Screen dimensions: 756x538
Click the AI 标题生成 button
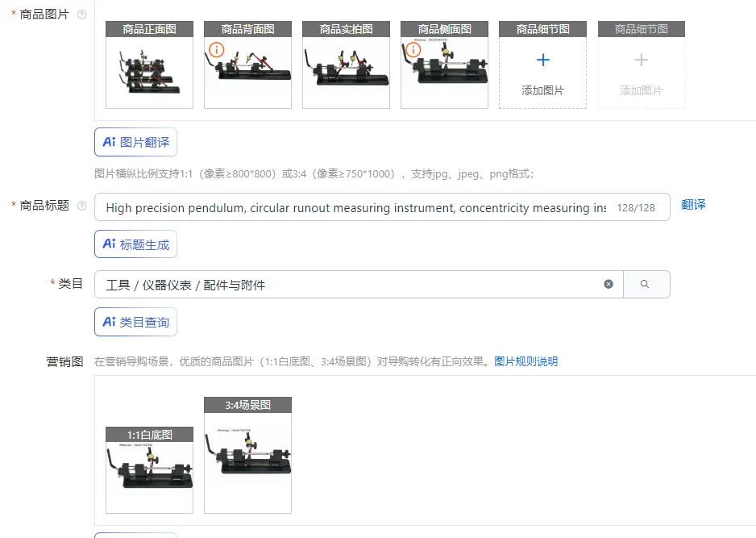click(x=135, y=244)
